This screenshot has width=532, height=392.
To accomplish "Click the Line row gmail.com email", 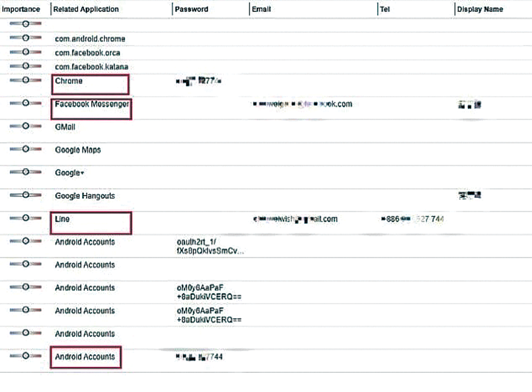I will click(295, 219).
